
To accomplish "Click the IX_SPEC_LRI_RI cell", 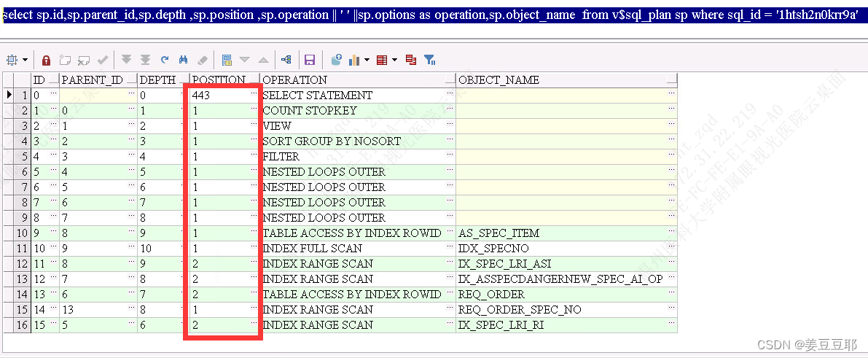I will (x=567, y=325).
